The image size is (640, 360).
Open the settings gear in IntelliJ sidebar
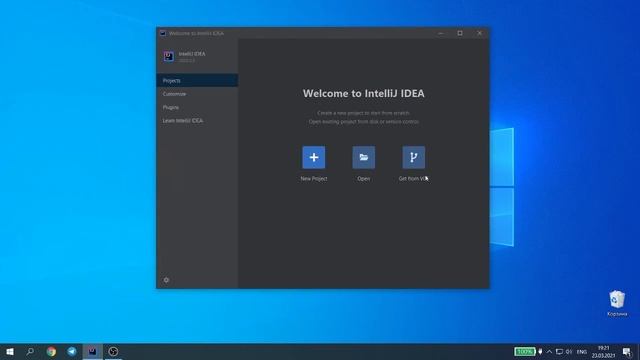(x=166, y=280)
